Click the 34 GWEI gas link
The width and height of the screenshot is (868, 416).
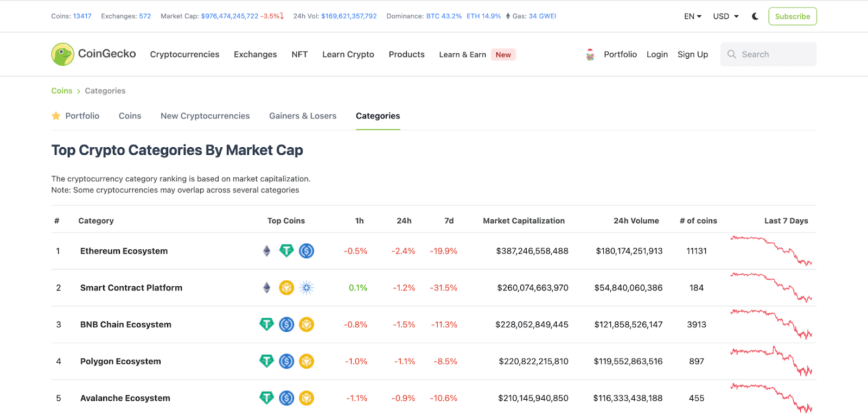tap(542, 16)
